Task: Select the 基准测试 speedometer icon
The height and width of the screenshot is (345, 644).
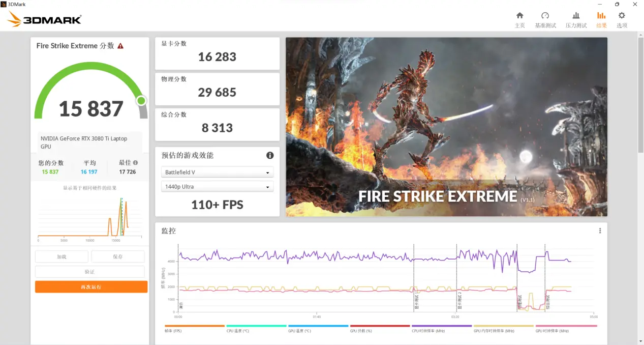Action: click(545, 16)
